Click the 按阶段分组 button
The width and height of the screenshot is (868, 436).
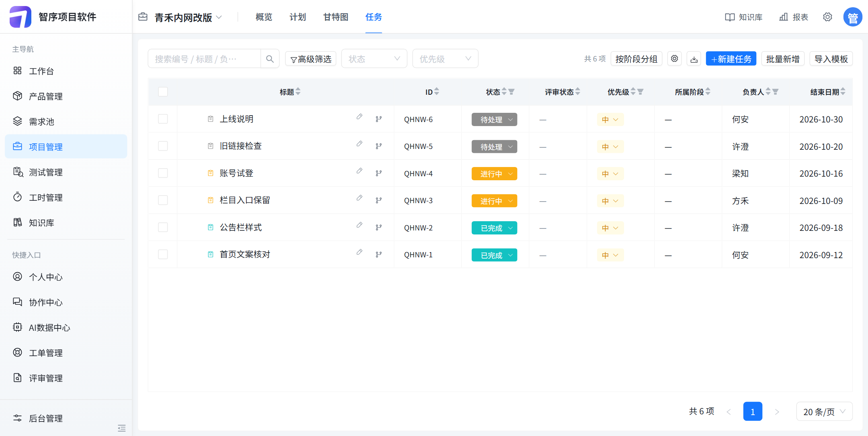(x=637, y=59)
